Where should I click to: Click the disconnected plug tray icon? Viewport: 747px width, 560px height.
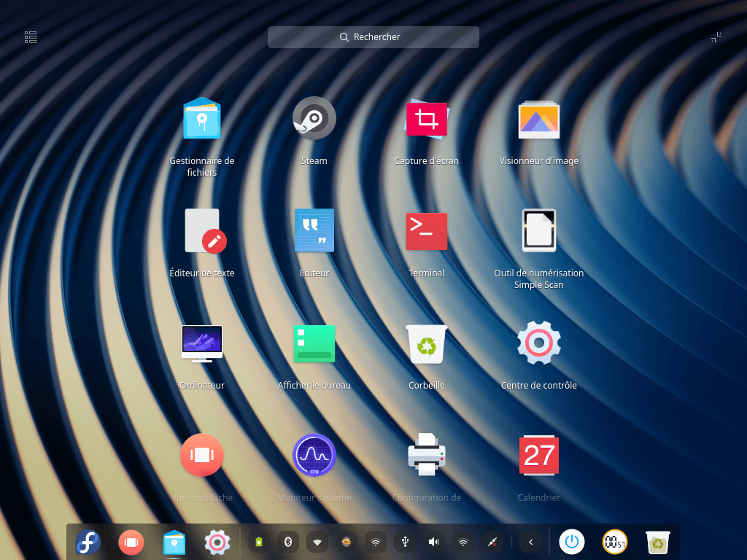tap(492, 542)
